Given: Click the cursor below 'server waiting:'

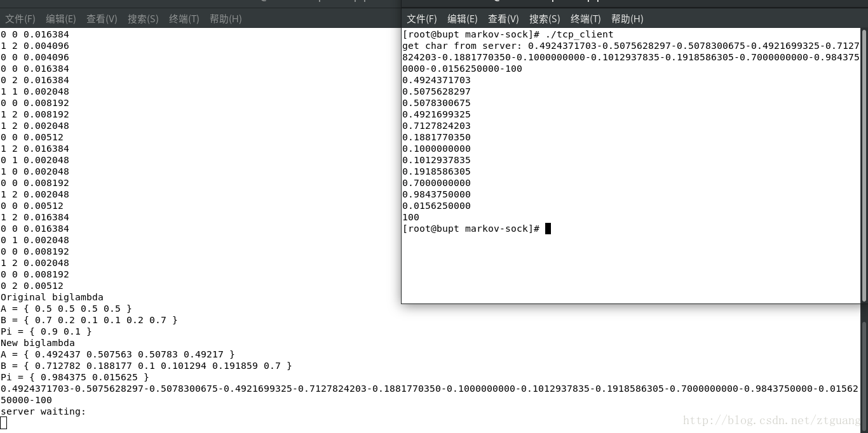Looking at the screenshot, I should pyautogui.click(x=3, y=423).
